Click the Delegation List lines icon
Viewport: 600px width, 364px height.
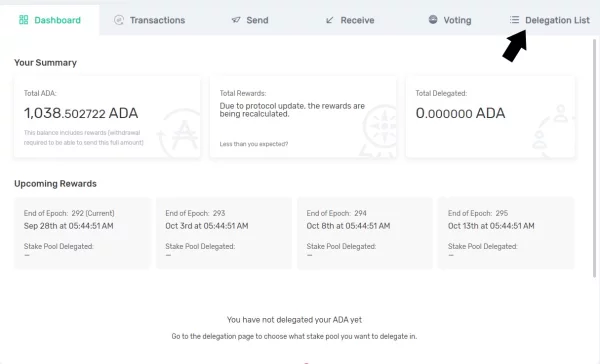pyautogui.click(x=514, y=20)
